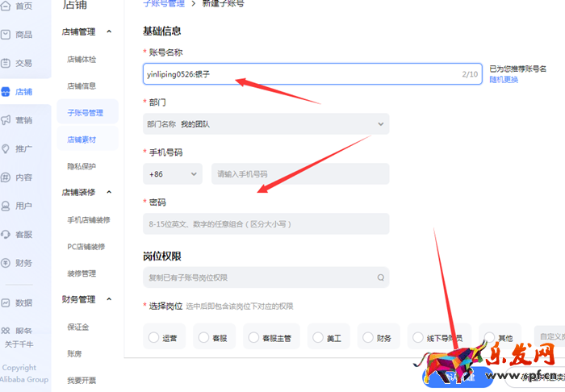Select the 线下导购员 radio button
Viewport: 565px width, 392px height.
(x=418, y=337)
